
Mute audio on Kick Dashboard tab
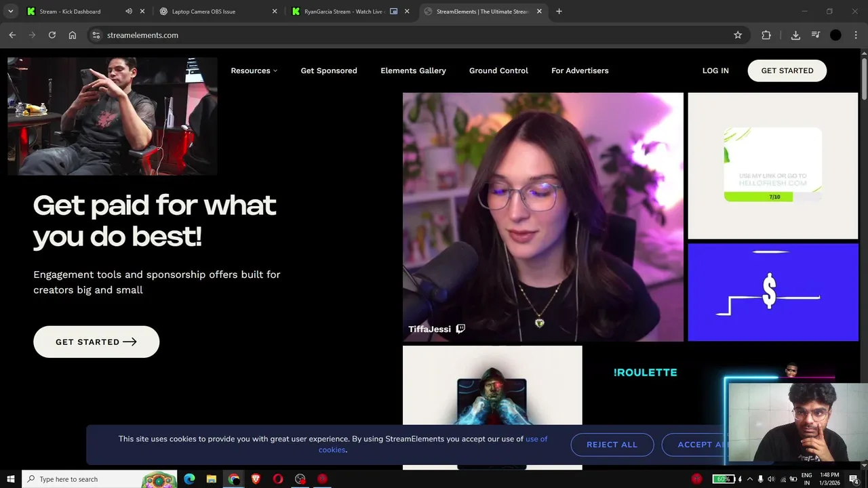(x=129, y=12)
